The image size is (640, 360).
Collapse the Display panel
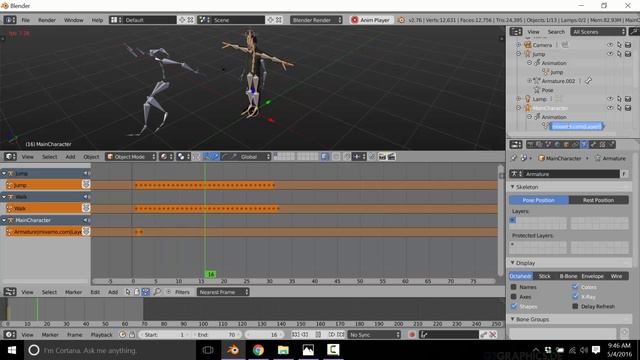pyautogui.click(x=513, y=263)
